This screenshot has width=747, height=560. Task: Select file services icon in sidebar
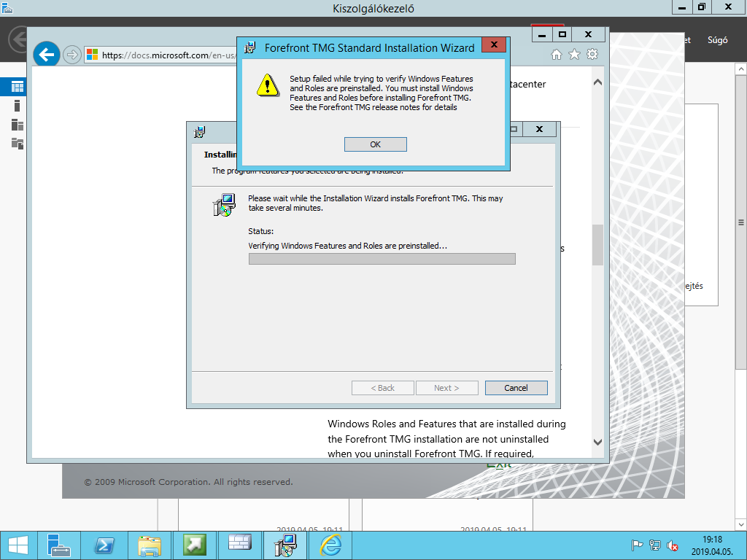click(18, 144)
